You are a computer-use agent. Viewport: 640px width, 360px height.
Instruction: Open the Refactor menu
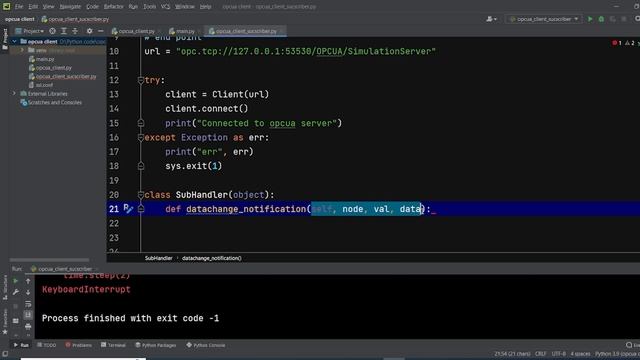pyautogui.click(x=113, y=7)
